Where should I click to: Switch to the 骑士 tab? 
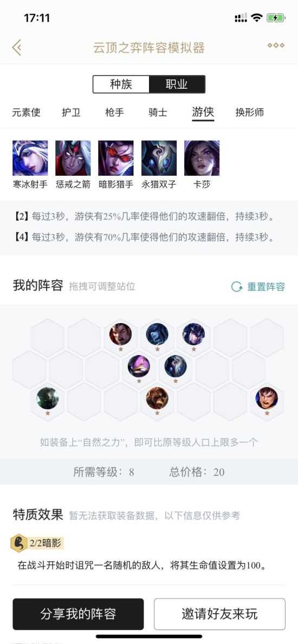(158, 112)
